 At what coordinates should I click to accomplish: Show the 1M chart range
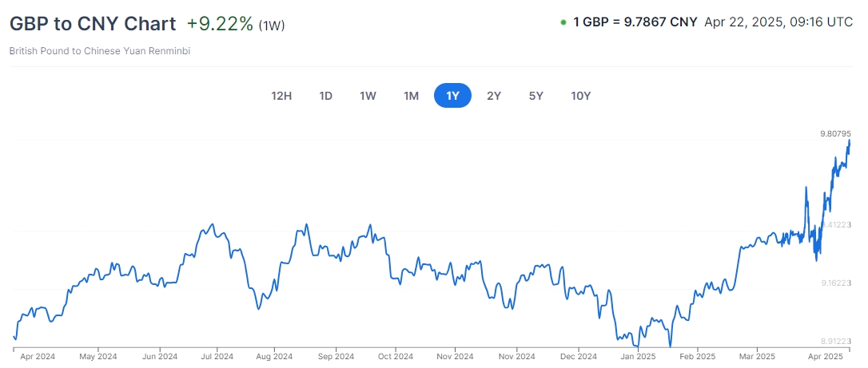[x=411, y=96]
